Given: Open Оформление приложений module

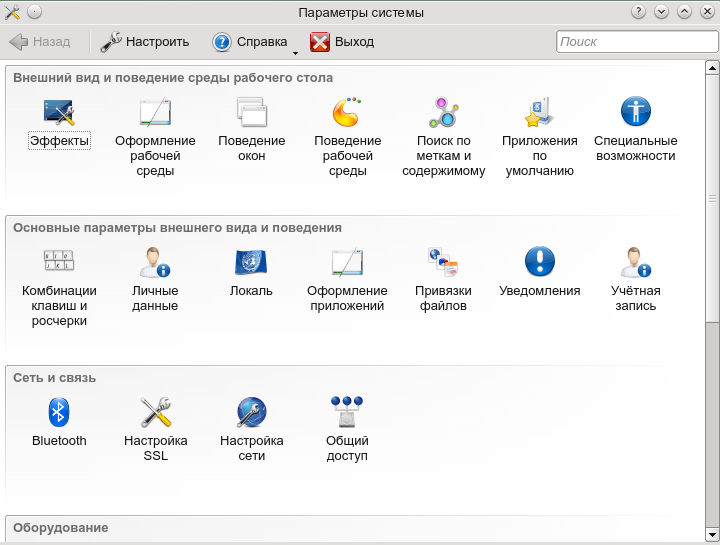Looking at the screenshot, I should click(348, 280).
